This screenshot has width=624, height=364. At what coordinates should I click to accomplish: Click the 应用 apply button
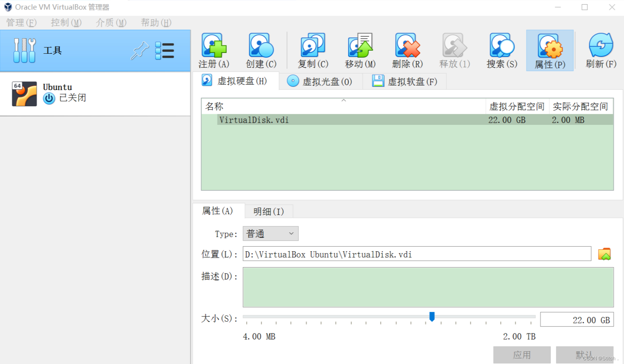[522, 355]
